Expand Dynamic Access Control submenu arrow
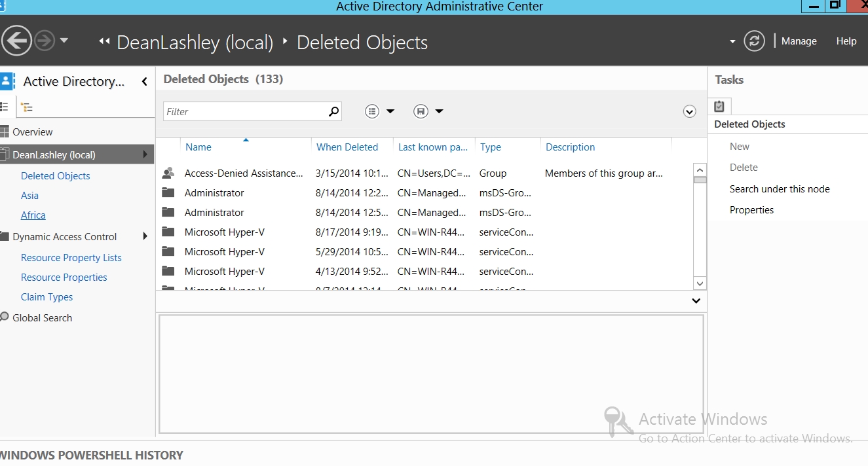868x466 pixels. 145,236
